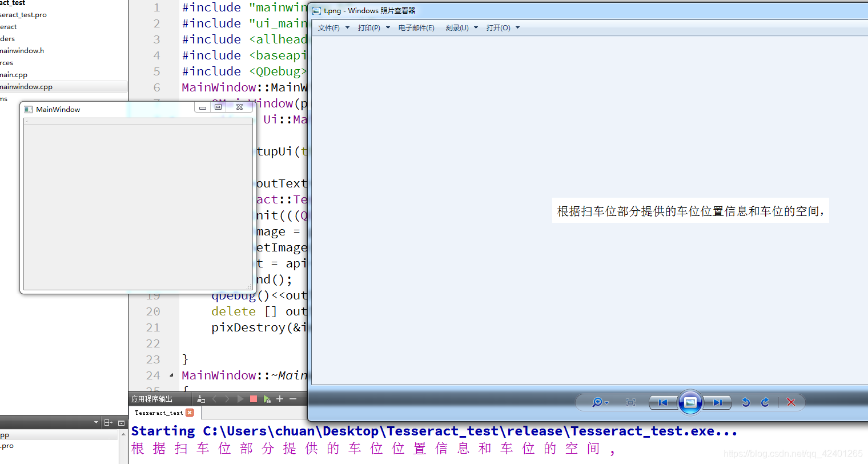Open the 文件(F) menu in Photo Viewer
868x464 pixels.
click(x=329, y=27)
